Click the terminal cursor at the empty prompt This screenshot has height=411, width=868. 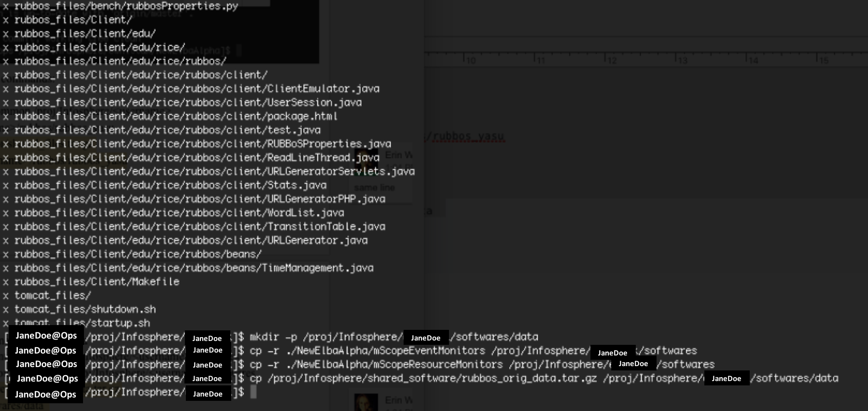[253, 392]
